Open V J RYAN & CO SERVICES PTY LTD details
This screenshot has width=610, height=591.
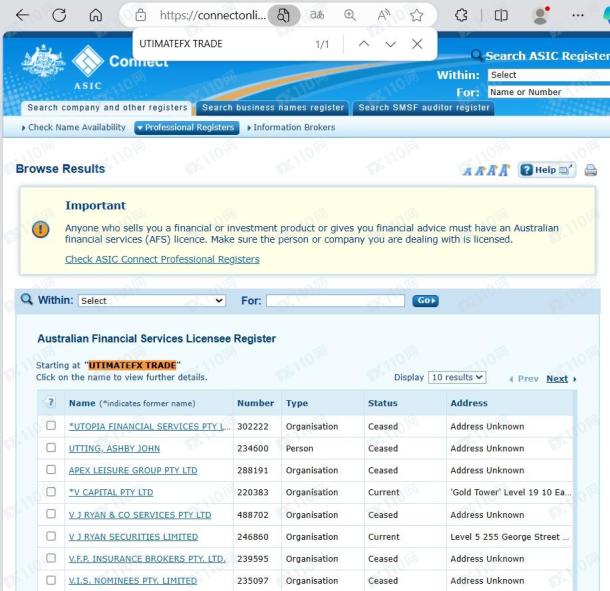tap(140, 515)
